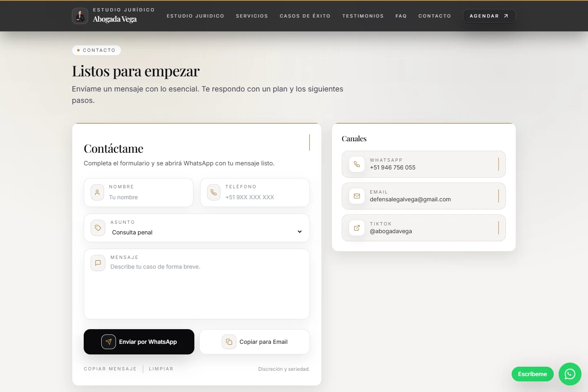Click the Canales heading
Image resolution: width=588 pixels, height=392 pixels.
[354, 139]
